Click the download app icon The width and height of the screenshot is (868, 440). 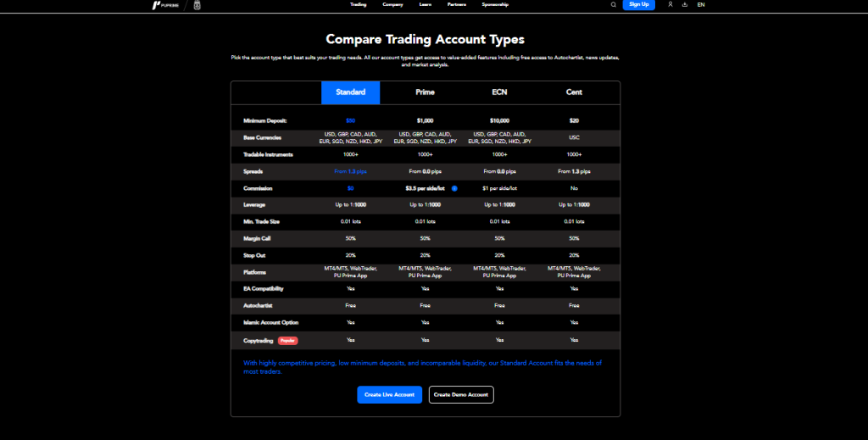click(684, 4)
